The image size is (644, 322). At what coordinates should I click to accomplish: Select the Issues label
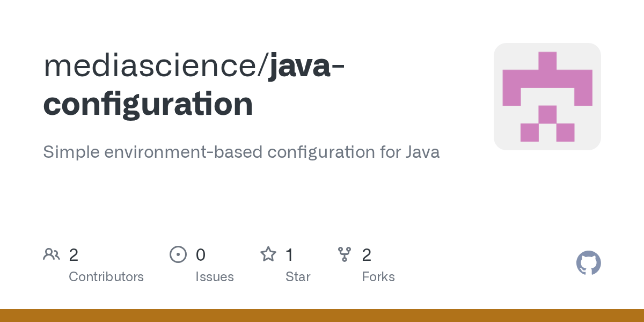215,277
